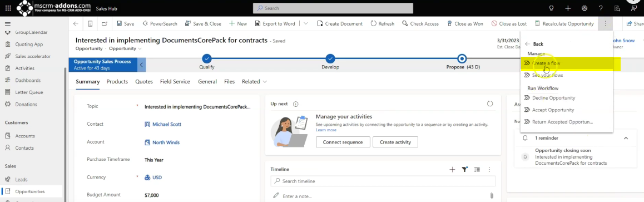Image resolution: width=644 pixels, height=202 pixels.
Task: Add a timeline record with plus icon
Action: [x=452, y=170]
